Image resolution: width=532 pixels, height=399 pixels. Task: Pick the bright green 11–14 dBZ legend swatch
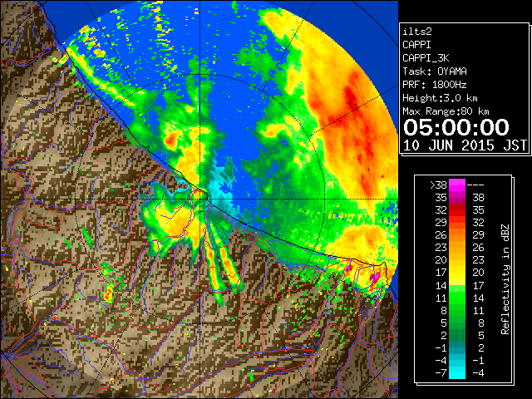(457, 298)
